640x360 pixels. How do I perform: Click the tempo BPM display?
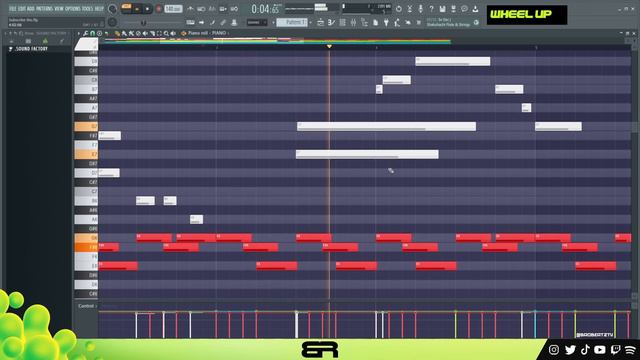point(173,9)
